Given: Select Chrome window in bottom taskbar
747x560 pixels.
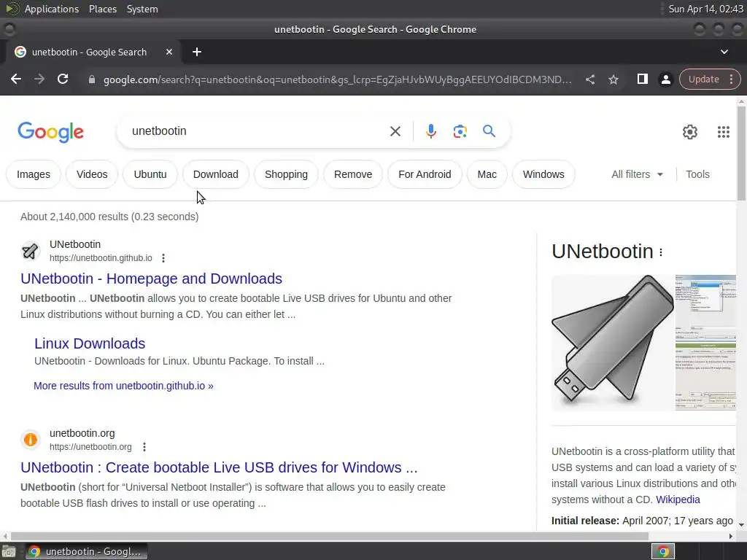Looking at the screenshot, I should [x=86, y=551].
